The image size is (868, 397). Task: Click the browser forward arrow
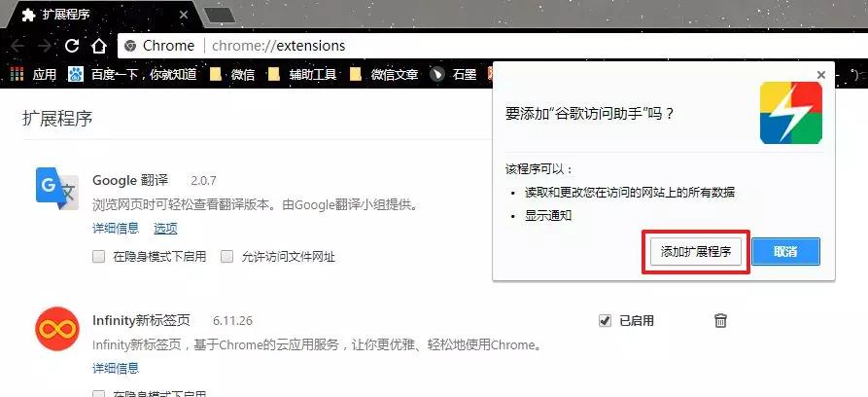[x=45, y=46]
